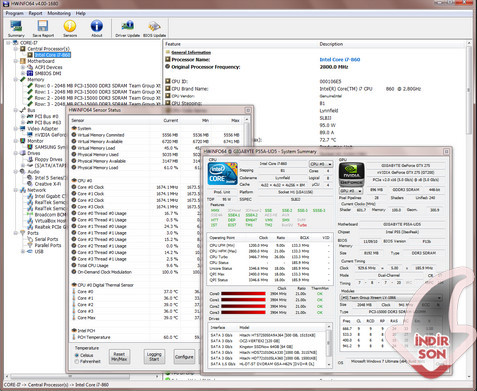Click the Core3 red usage bar
The width and height of the screenshot is (477, 391).
243,312
